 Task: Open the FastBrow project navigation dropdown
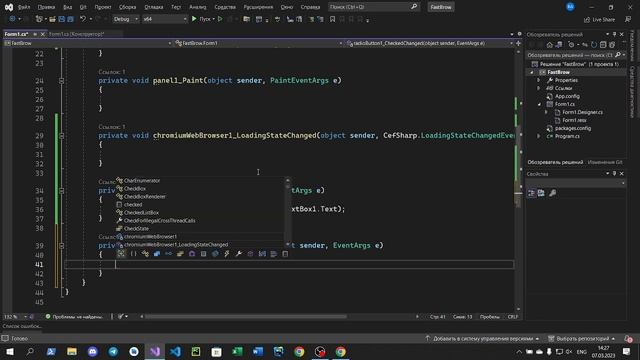88,43
